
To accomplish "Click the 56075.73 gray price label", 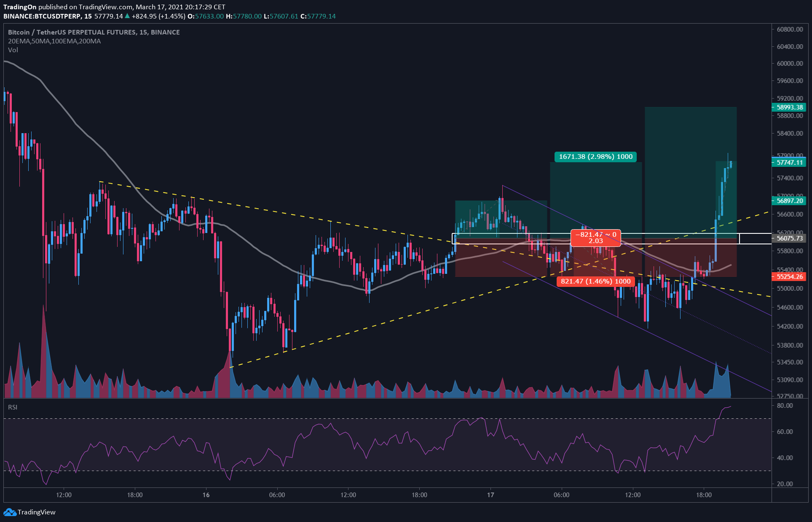I will pos(789,238).
